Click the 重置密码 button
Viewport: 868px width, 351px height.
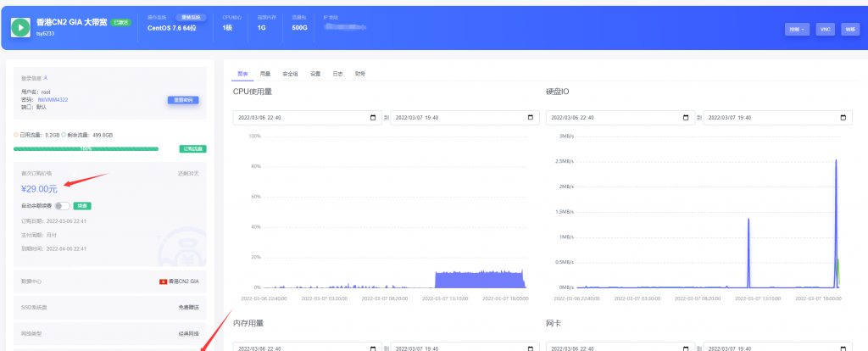click(x=183, y=100)
